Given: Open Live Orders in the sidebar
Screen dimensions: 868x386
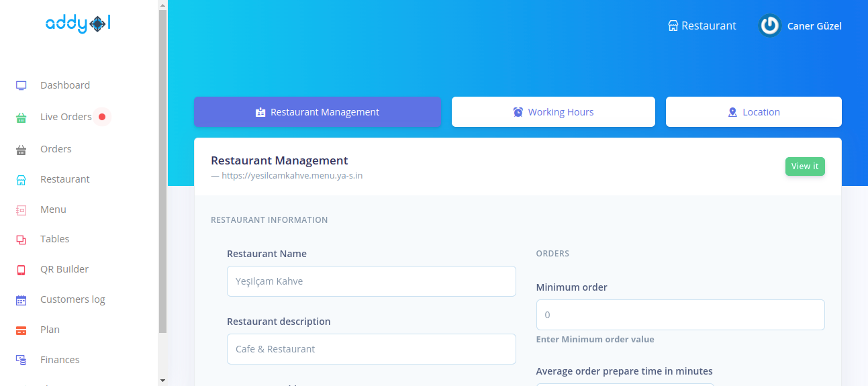Looking at the screenshot, I should 66,117.
